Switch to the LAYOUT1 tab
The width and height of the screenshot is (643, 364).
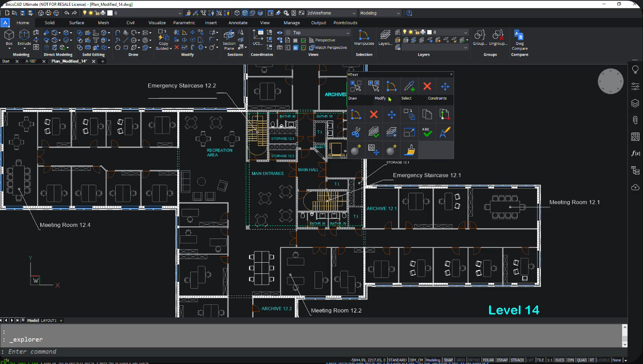tap(49, 321)
